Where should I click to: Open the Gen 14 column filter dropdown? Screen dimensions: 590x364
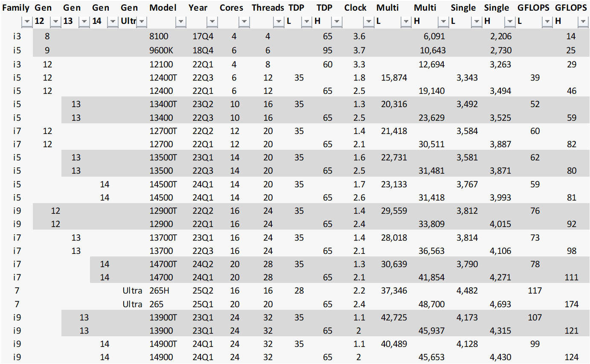point(113,21)
